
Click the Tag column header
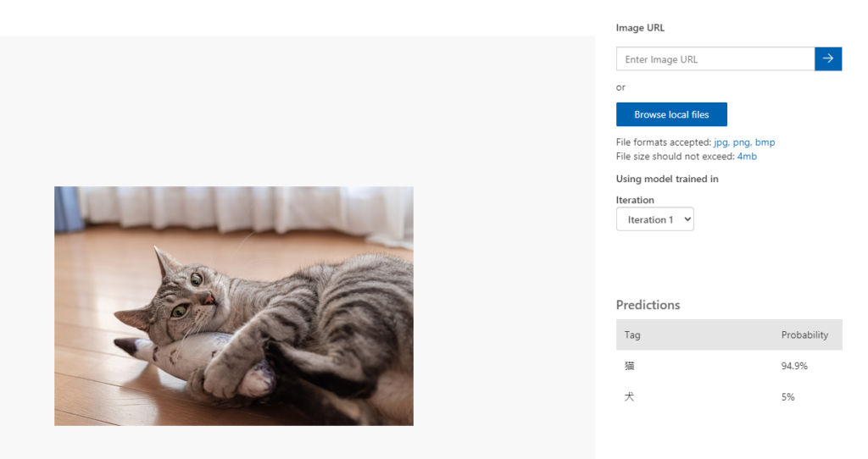(632, 335)
